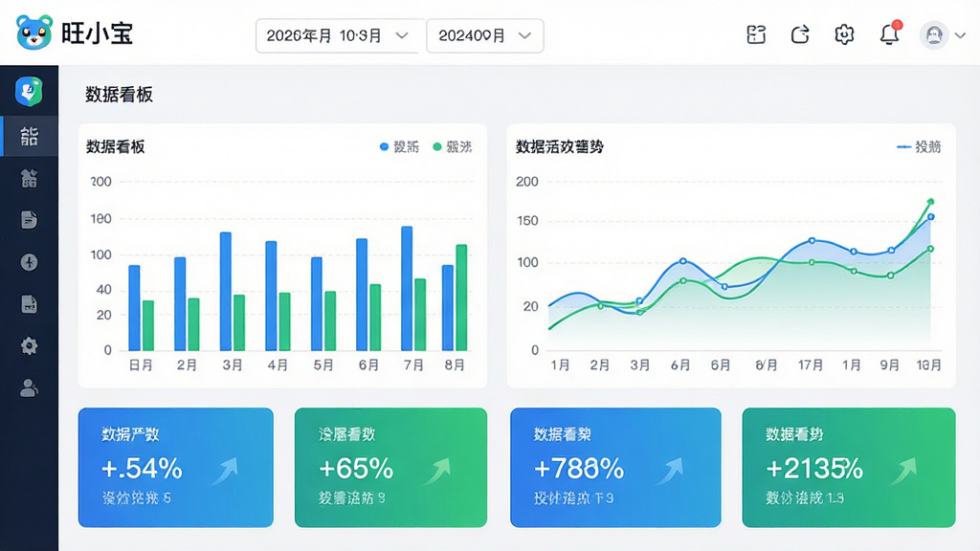Expand the account menu chevron beside avatar
The height and width of the screenshot is (551, 980).
pyautogui.click(x=961, y=35)
